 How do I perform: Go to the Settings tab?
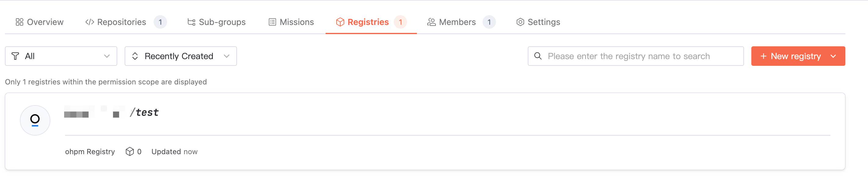pos(544,22)
